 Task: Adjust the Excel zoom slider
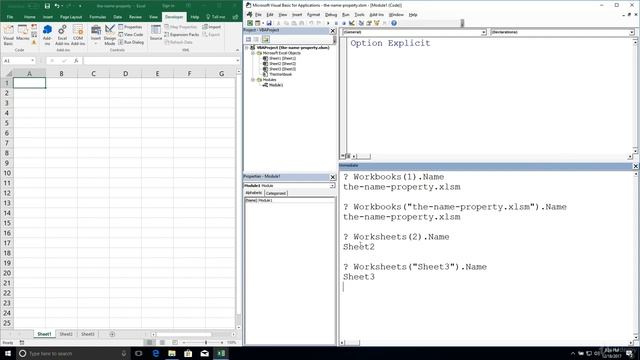click(x=206, y=342)
